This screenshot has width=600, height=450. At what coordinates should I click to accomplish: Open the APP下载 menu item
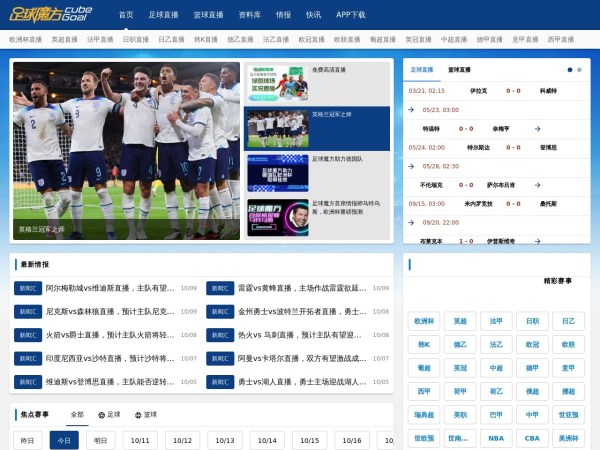click(350, 15)
